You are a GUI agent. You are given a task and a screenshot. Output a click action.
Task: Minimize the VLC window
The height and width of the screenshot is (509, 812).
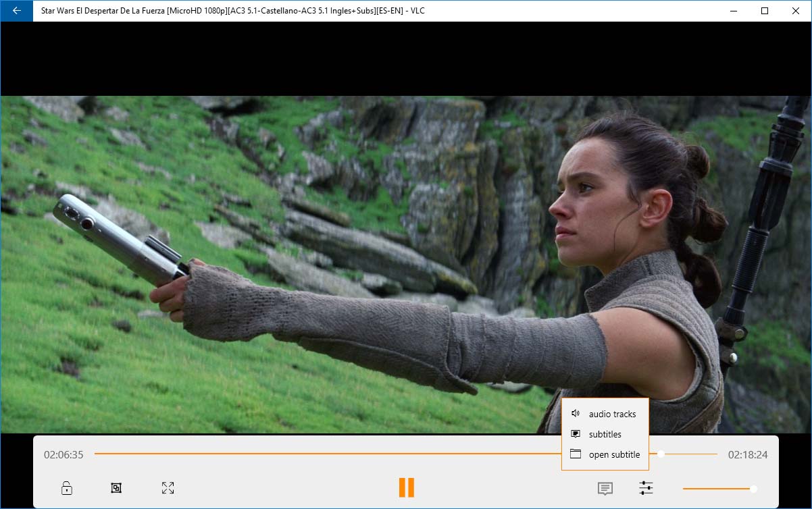coord(734,11)
